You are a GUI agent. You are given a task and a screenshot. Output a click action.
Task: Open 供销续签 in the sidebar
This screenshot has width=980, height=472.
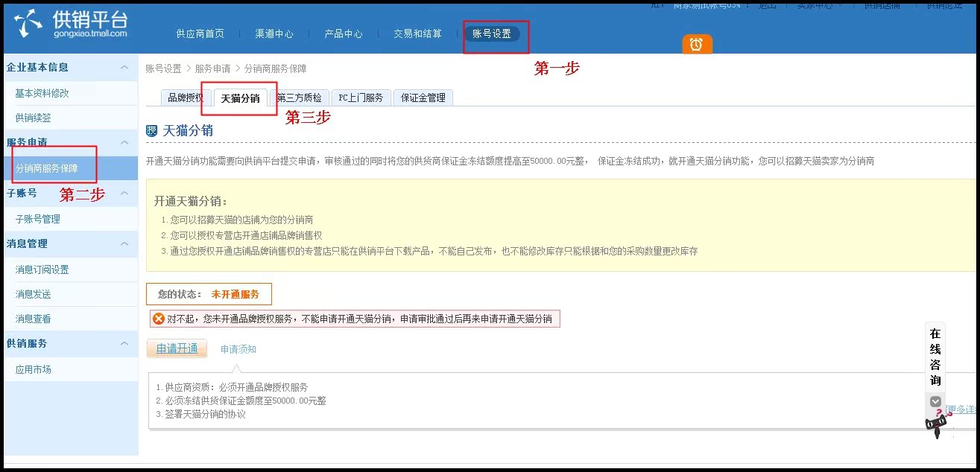34,118
